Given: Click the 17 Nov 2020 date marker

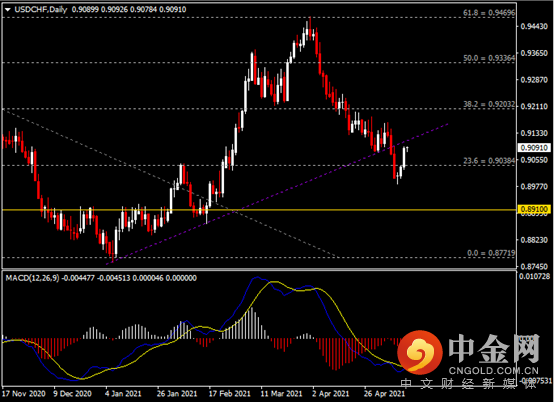Looking at the screenshot, I should [24, 394].
